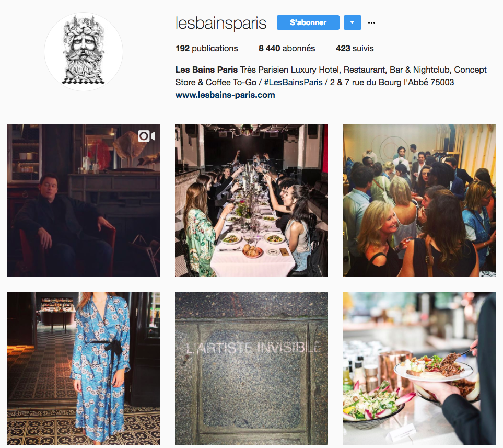This screenshot has width=503, height=448.
Task: Click the S'abonner follow button
Action: click(308, 22)
